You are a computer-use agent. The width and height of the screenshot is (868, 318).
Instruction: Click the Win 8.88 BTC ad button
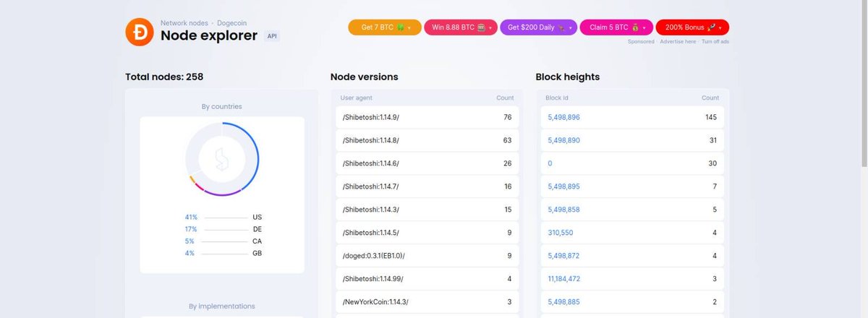click(x=460, y=27)
